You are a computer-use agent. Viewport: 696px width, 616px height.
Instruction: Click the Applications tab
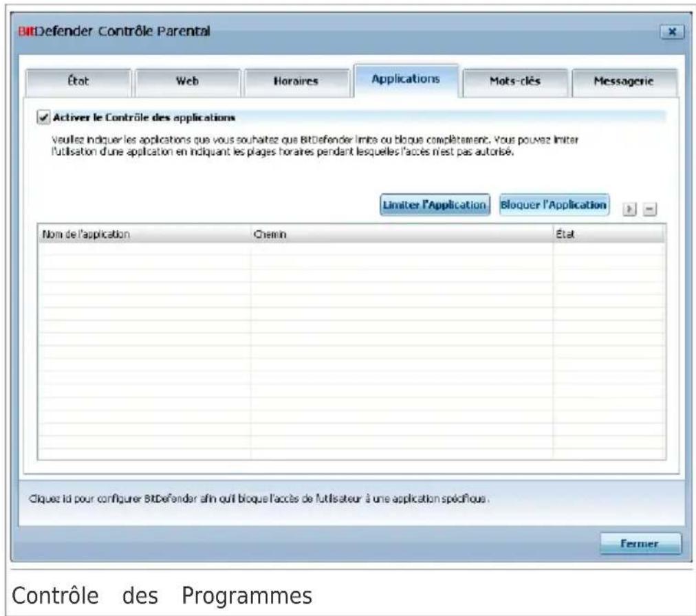(406, 80)
